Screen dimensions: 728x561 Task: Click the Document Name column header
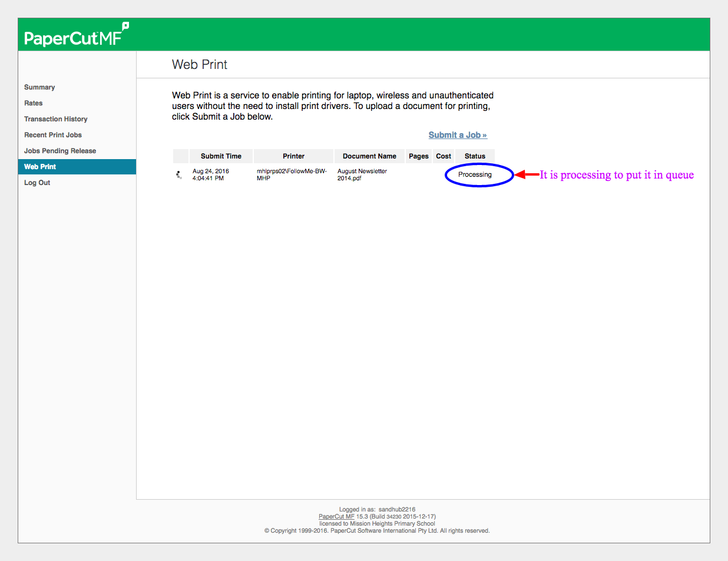[x=369, y=156]
